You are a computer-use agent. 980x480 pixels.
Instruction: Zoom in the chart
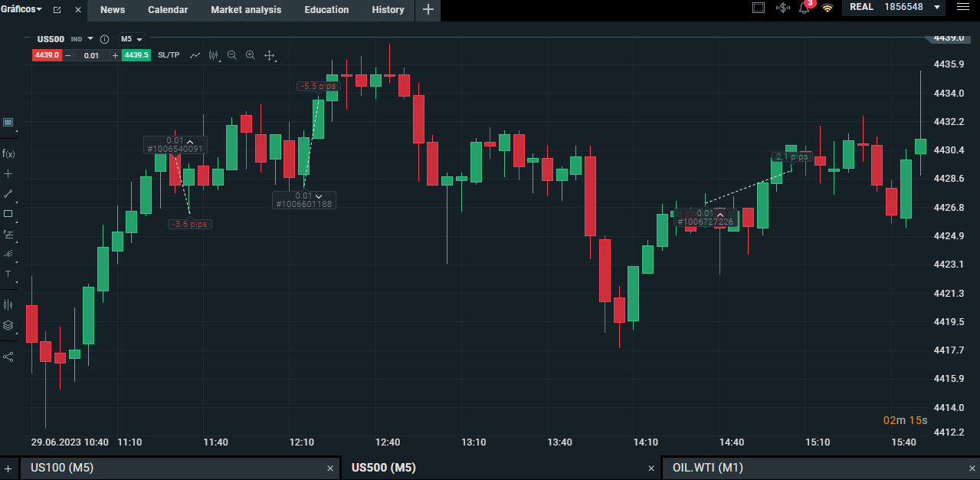click(251, 55)
